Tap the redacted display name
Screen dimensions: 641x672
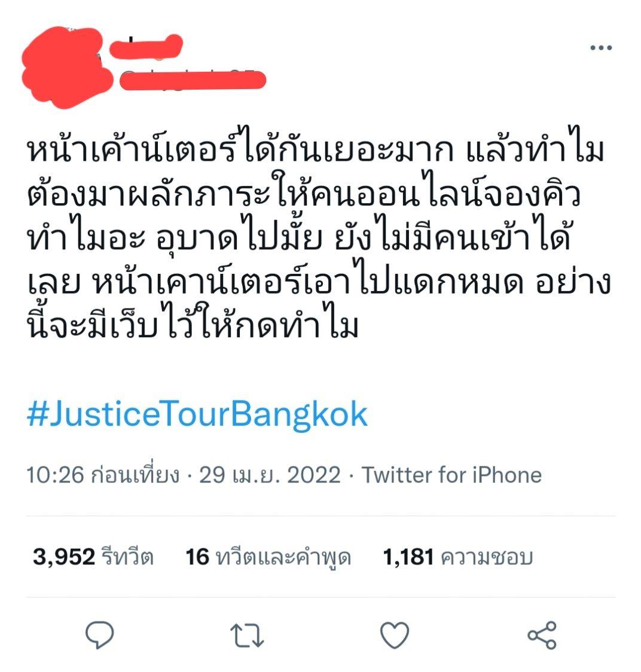(146, 45)
